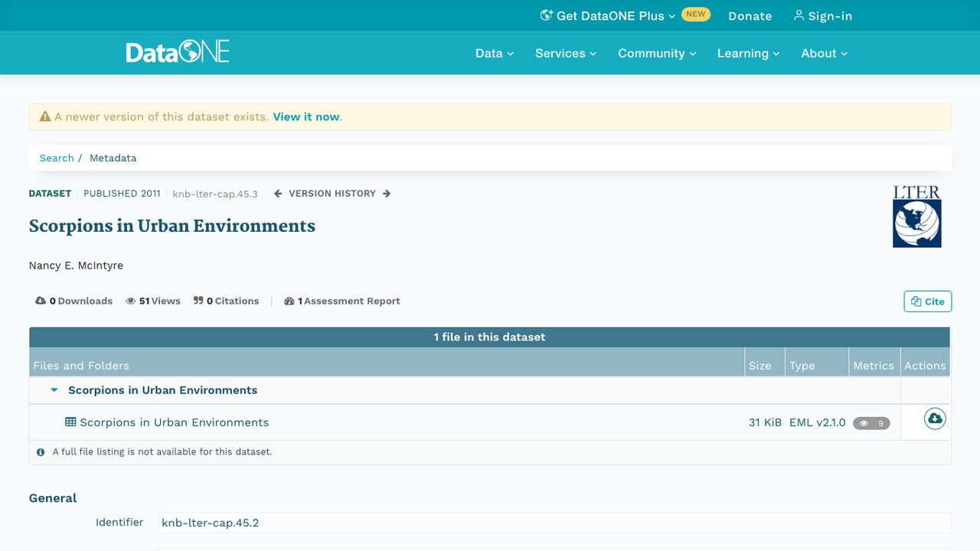Go to Search breadcrumb
This screenshot has width=980, height=551.
[x=57, y=158]
